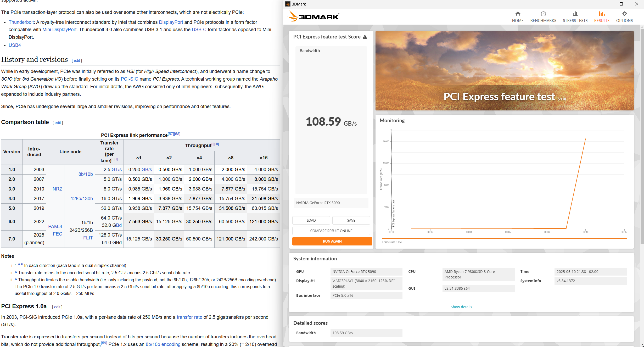Click the SAVE result button
644x347 pixels.
351,220
